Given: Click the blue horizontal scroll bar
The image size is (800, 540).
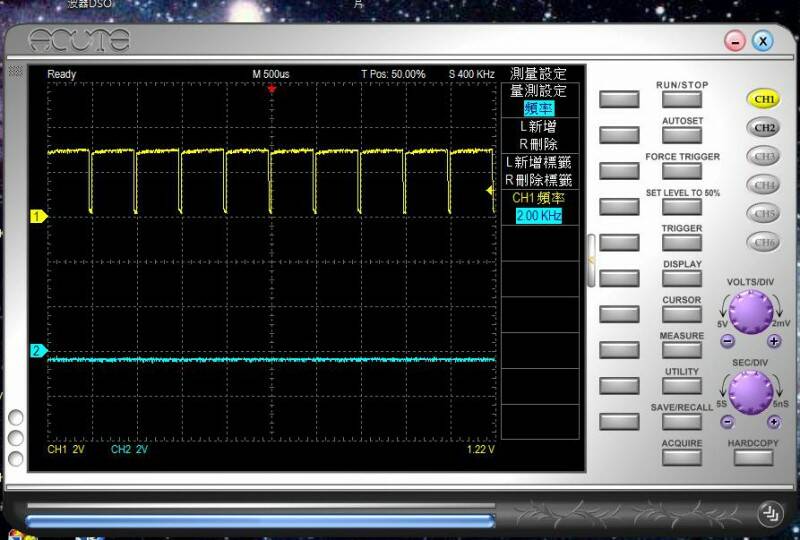Looking at the screenshot, I should coord(260,521).
